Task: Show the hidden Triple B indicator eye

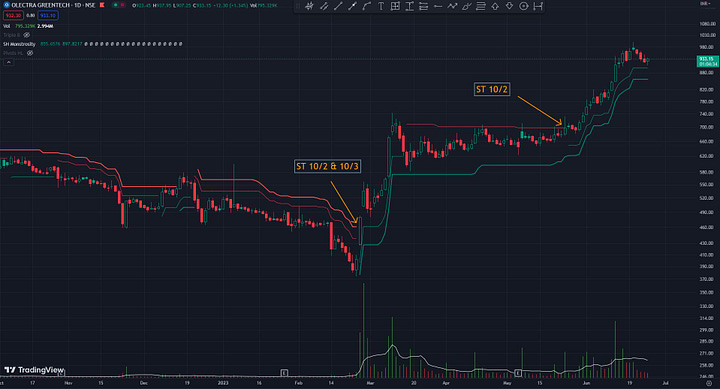Action: 27,35
